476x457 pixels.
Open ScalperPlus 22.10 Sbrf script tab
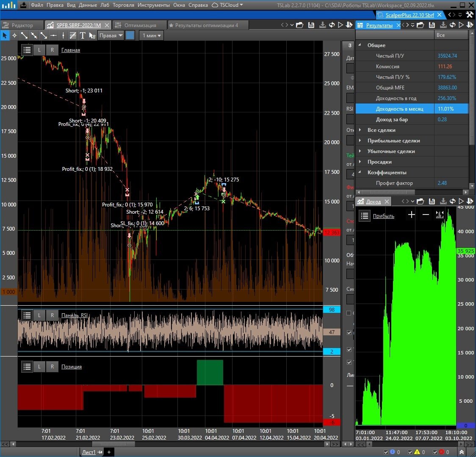[x=409, y=15]
